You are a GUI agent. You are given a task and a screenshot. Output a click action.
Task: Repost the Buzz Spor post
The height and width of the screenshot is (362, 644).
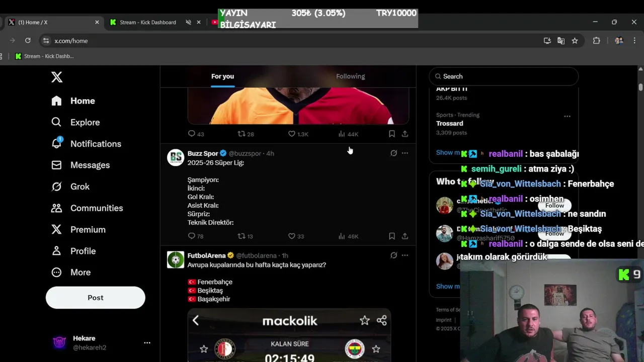coord(245,236)
